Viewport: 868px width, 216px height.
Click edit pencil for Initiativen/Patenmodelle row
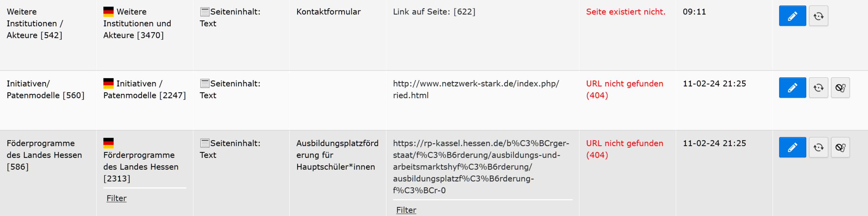[x=792, y=88]
